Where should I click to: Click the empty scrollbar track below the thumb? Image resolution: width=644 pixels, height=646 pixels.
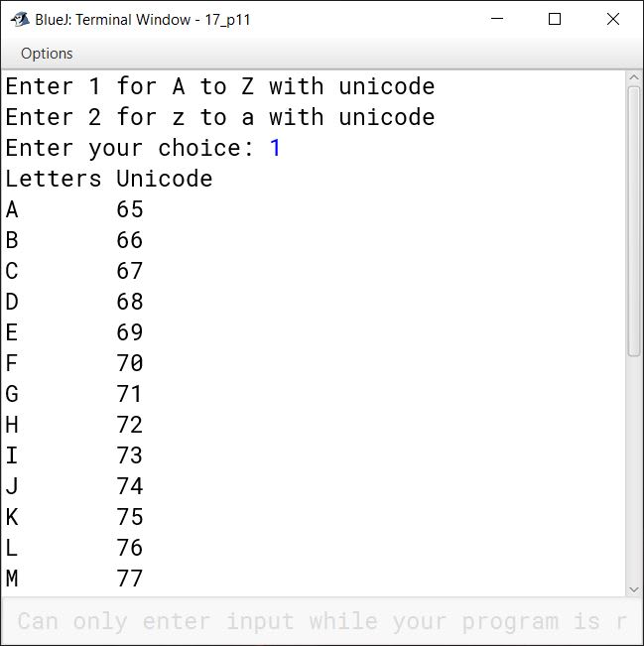[x=635, y=466]
